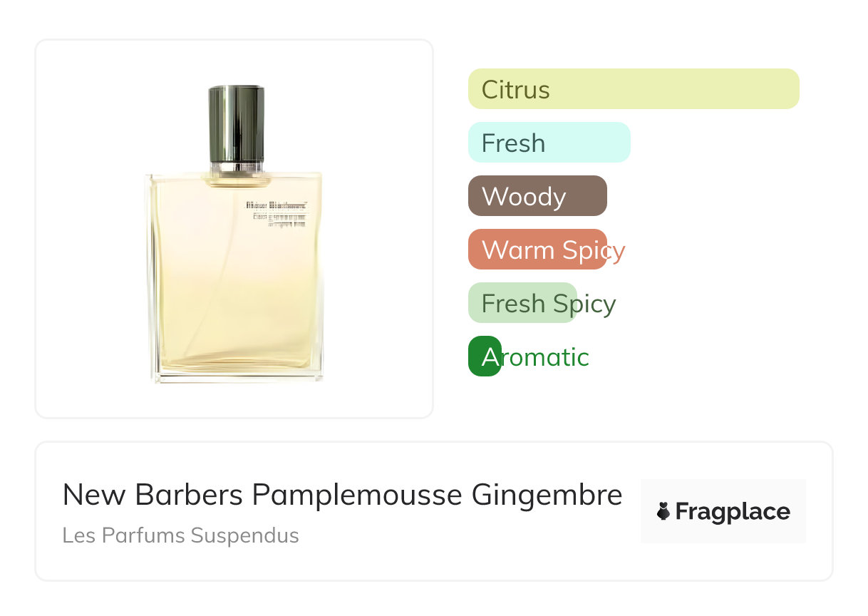
Task: Click the Citrus text label
Action: pos(516,90)
